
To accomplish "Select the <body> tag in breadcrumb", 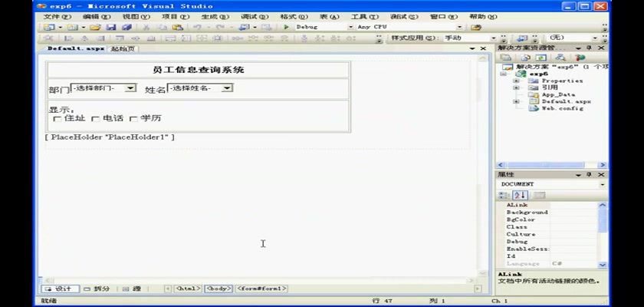I will click(x=219, y=289).
